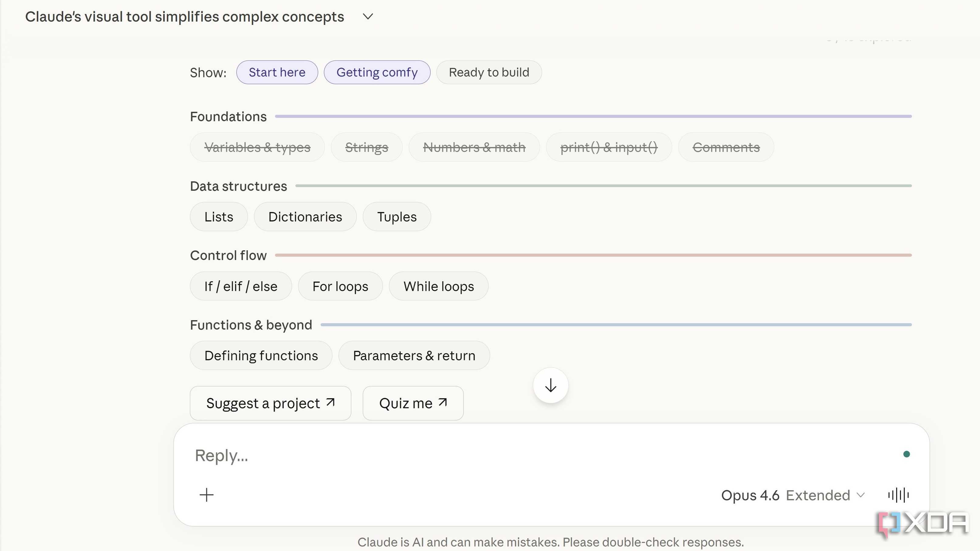
Task: Open the Numbers & math topic
Action: (474, 147)
